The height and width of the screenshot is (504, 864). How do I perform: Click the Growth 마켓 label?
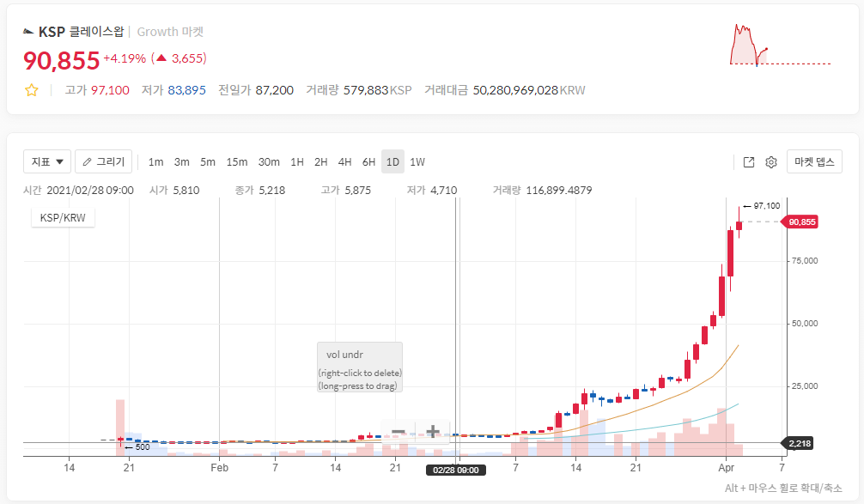pyautogui.click(x=170, y=32)
